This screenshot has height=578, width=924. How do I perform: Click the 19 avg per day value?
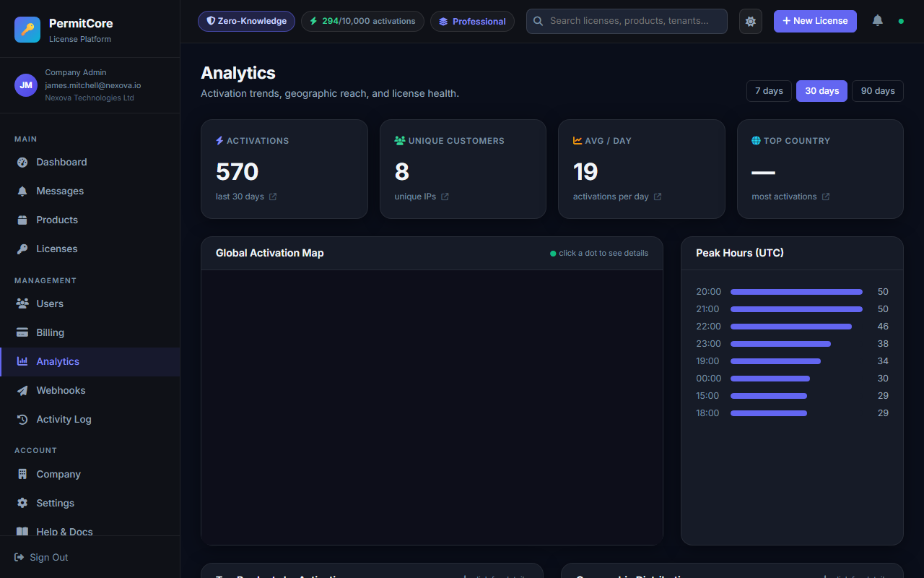click(x=585, y=172)
